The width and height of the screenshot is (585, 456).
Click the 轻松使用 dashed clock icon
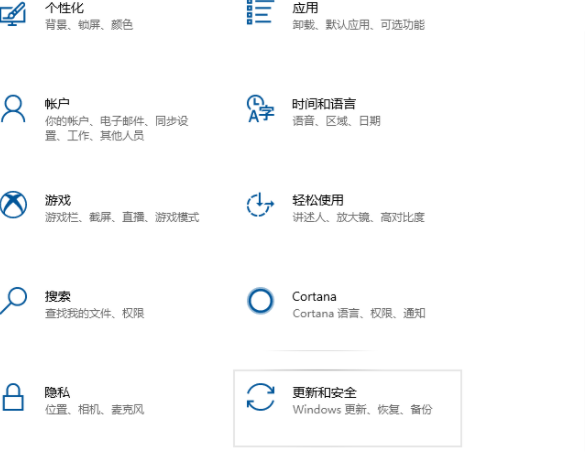coord(260,204)
